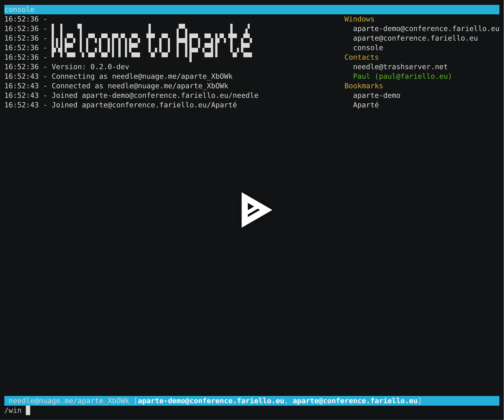
Task: Expand the Bookmarks section header
Action: coord(363,86)
